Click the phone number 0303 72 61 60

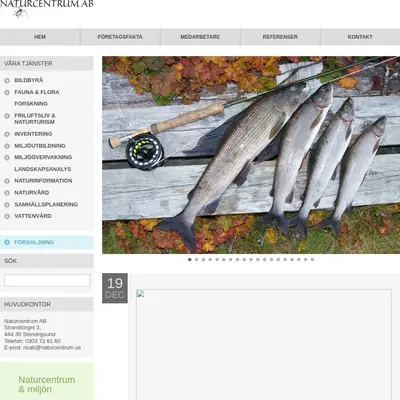pyautogui.click(x=43, y=341)
